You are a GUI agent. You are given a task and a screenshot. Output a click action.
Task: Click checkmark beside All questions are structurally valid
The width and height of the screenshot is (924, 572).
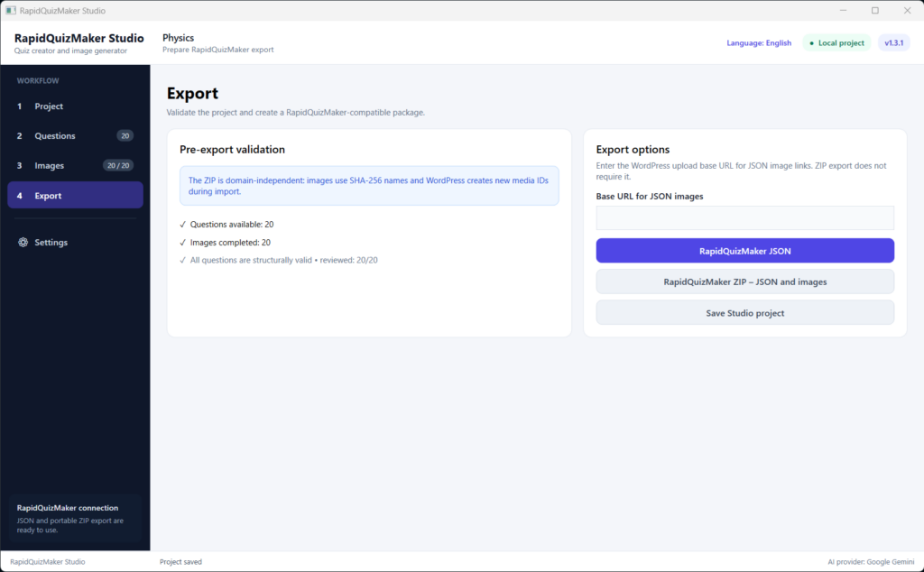click(182, 260)
